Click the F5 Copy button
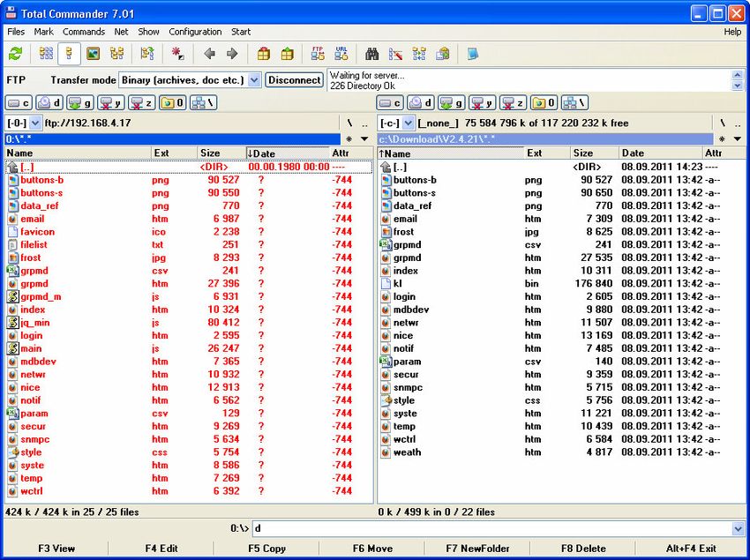This screenshot has height=560, width=750. pos(266,549)
